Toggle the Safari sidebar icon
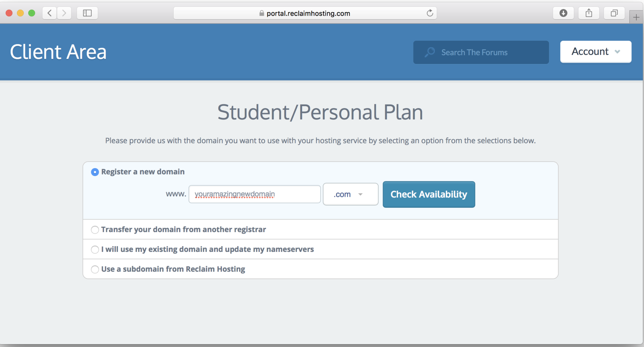Viewport: 644px width, 347px height. click(87, 13)
